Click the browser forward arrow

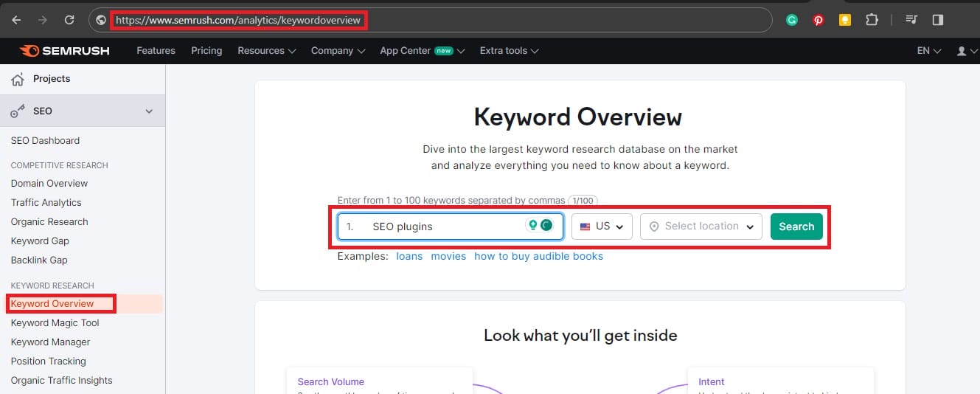43,20
